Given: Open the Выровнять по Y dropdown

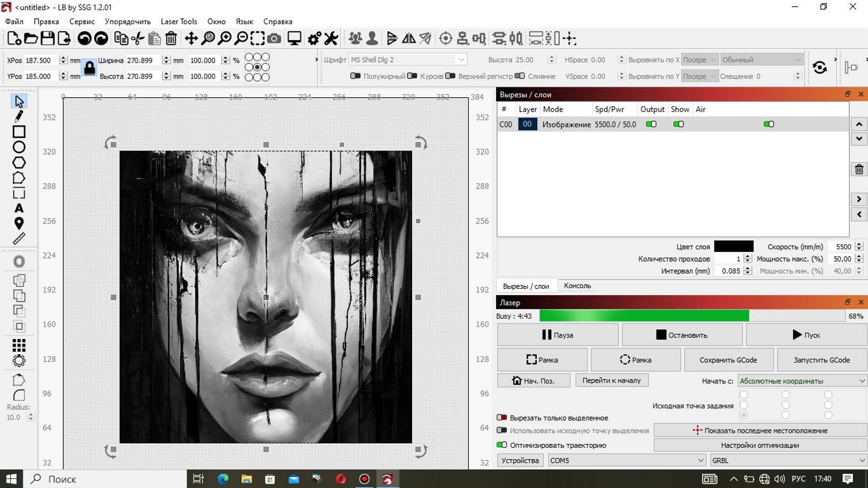Looking at the screenshot, I should [700, 76].
